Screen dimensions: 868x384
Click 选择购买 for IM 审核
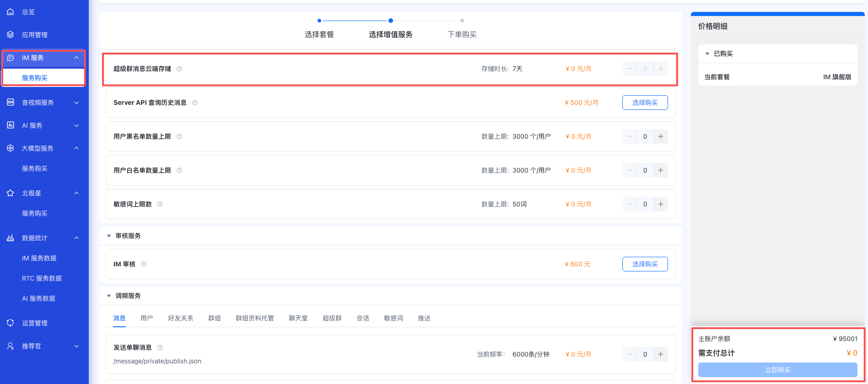click(x=645, y=264)
